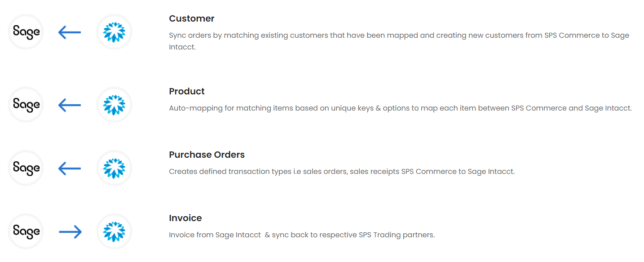The image size is (644, 262).
Task: Click the Sage logo in Purchase Orders row
Action: click(26, 168)
